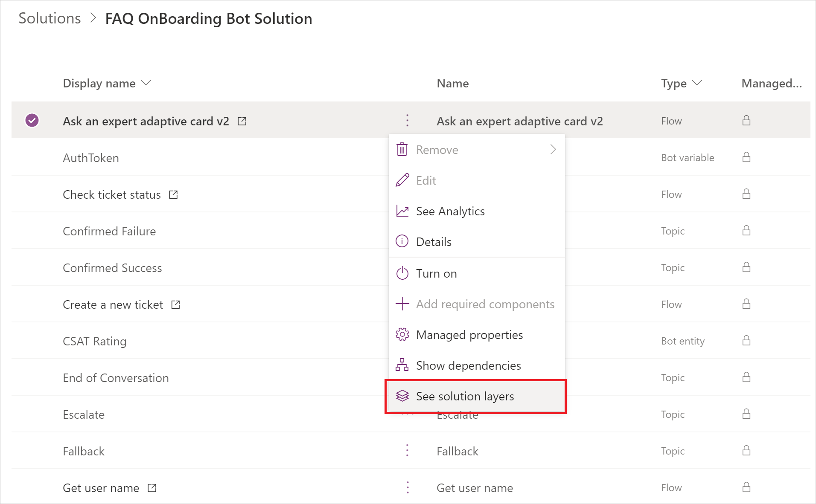The height and width of the screenshot is (504, 816).
Task: Select See solution layers
Action: pyautogui.click(x=465, y=396)
